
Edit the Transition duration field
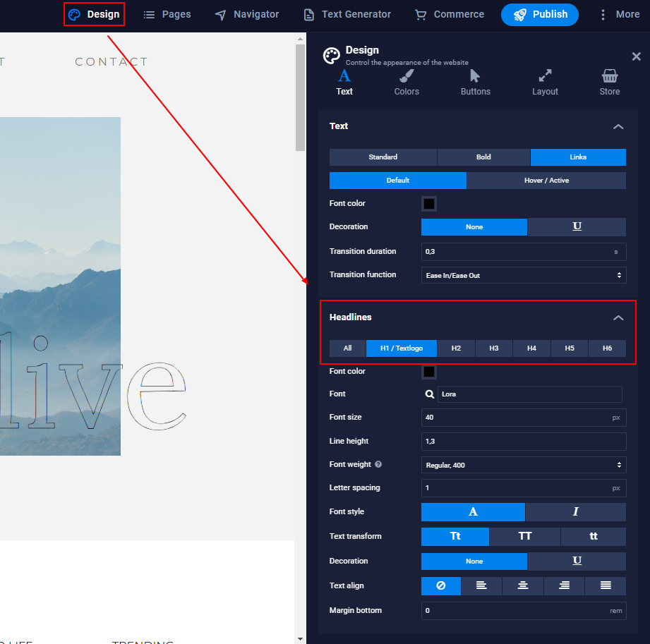click(524, 252)
